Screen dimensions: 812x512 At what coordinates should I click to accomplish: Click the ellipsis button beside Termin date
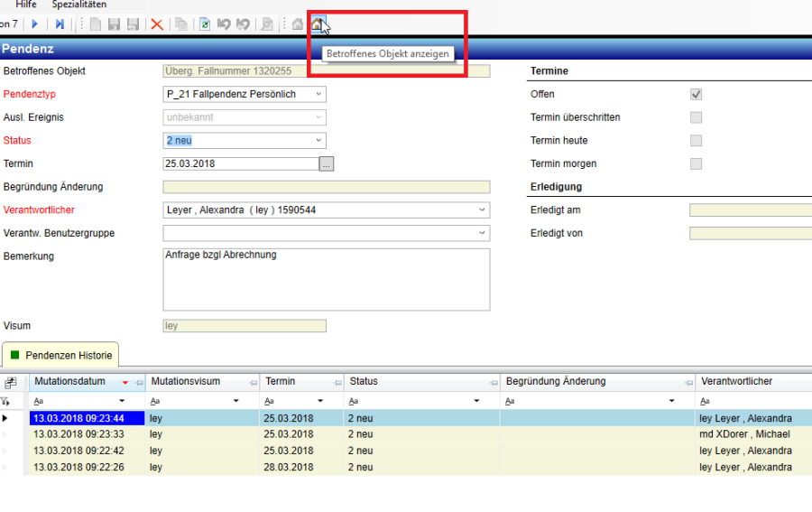(327, 164)
